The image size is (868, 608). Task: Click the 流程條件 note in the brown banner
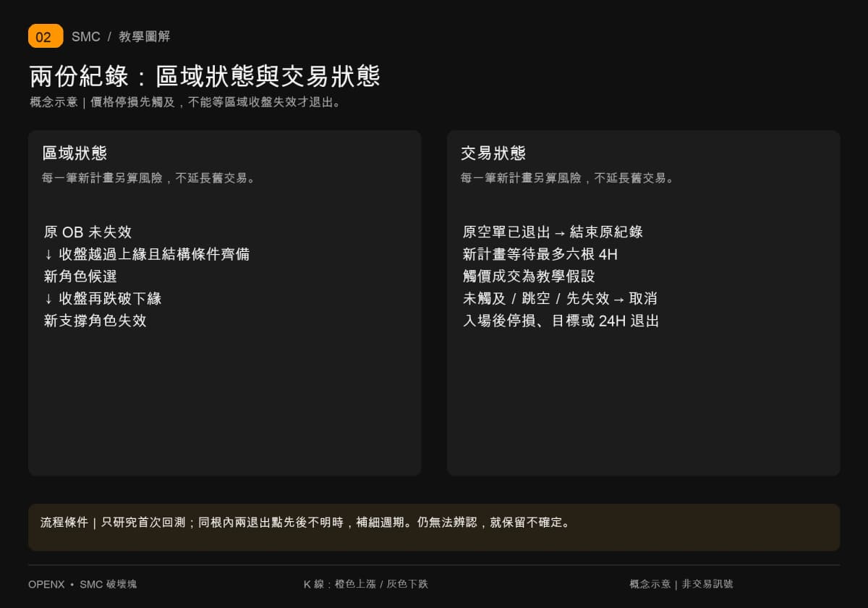pyautogui.click(x=306, y=523)
